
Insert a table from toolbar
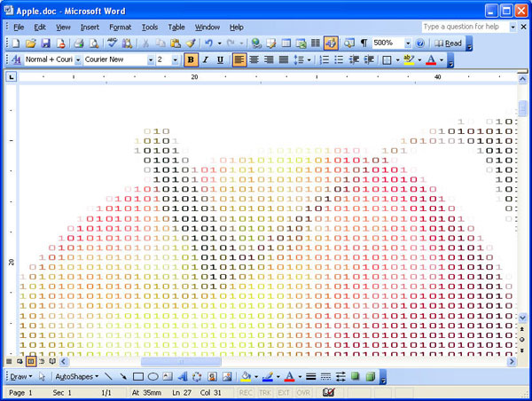coord(286,43)
